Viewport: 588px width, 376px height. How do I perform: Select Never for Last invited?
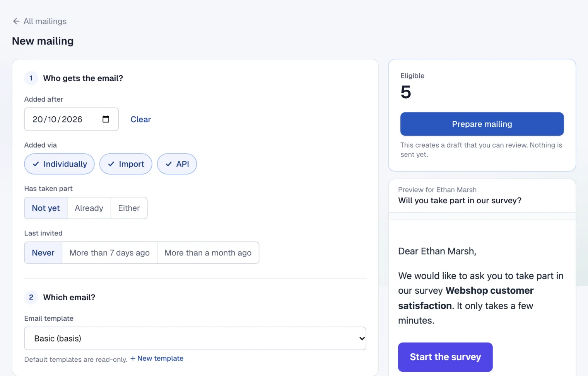(43, 253)
